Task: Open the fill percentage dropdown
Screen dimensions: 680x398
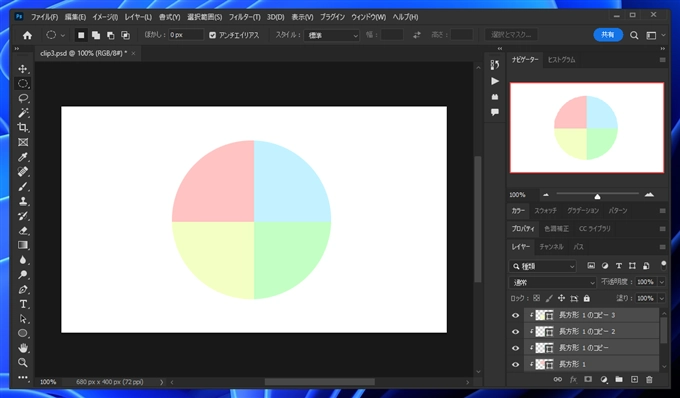Action: [662, 298]
